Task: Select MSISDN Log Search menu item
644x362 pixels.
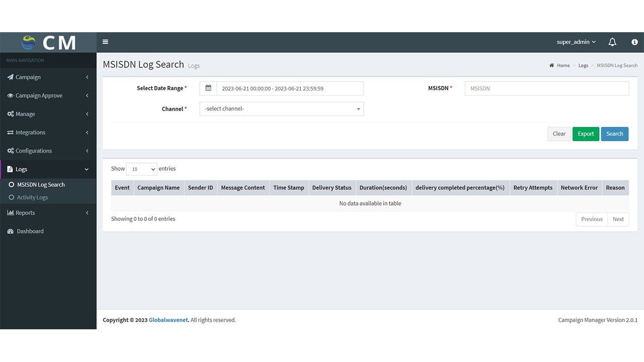Action: pos(41,185)
